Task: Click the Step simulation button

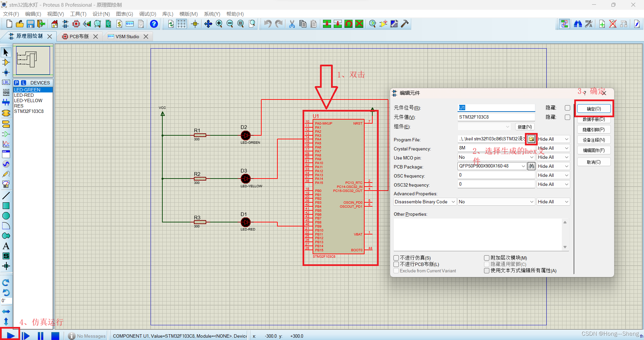Action: 25,335
